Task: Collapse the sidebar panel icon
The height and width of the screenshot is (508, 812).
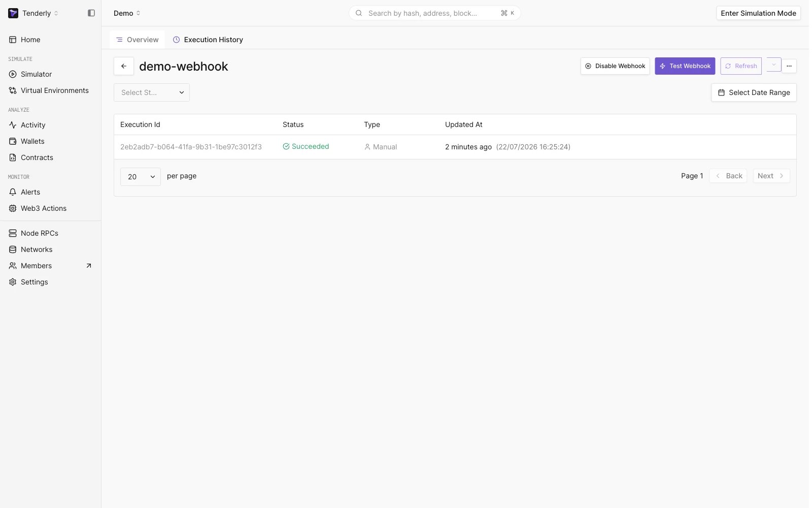Action: coord(91,13)
